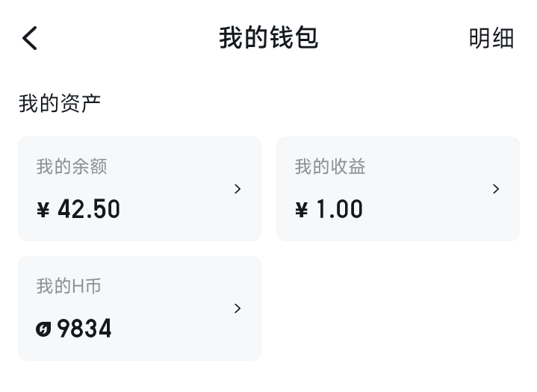Click the 我的H币 label text
The image size is (537, 392).
69,286
